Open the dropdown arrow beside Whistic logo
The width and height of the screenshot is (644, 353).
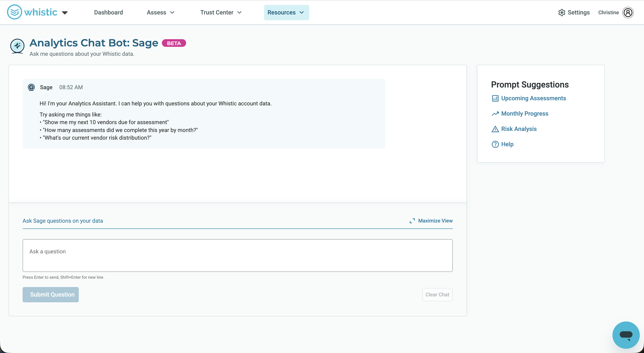tap(65, 13)
